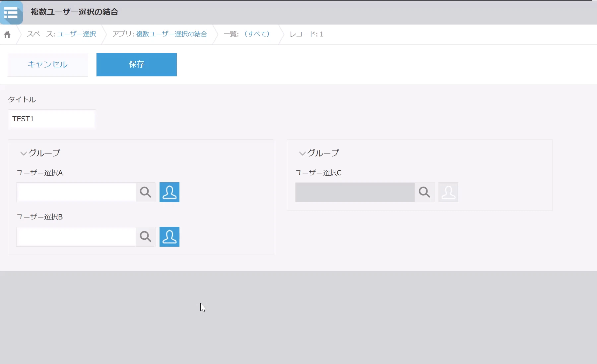Image resolution: width=597 pixels, height=364 pixels.
Task: Focus the タイトル input containing TEST1
Action: pos(52,119)
